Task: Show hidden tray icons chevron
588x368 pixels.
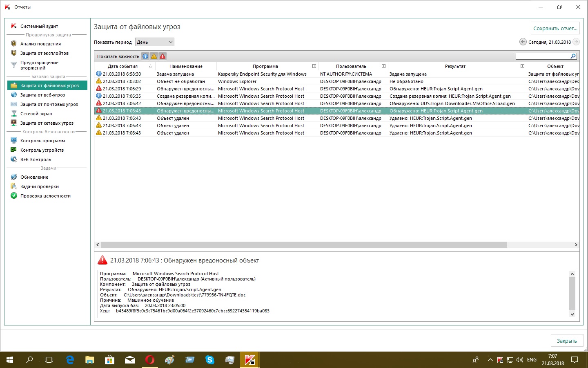Action: (490, 360)
